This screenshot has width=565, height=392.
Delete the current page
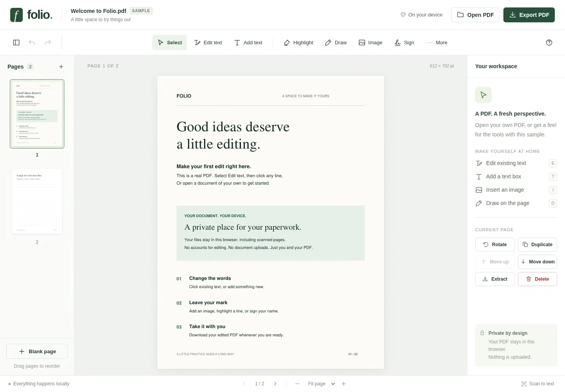click(x=538, y=279)
